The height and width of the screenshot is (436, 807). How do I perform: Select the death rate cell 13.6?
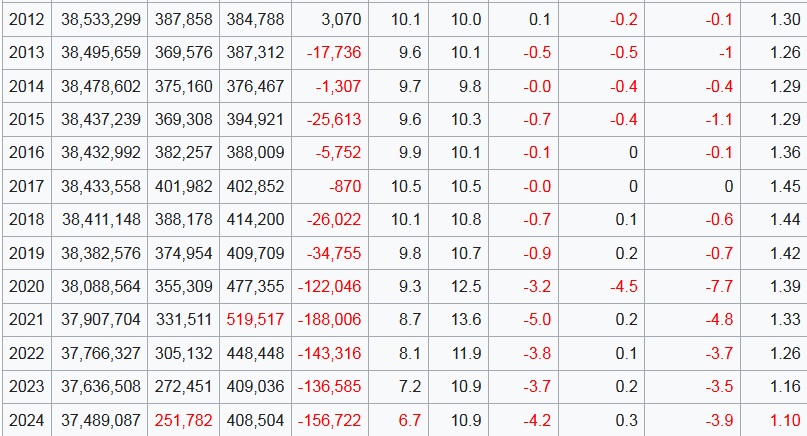tap(465, 320)
